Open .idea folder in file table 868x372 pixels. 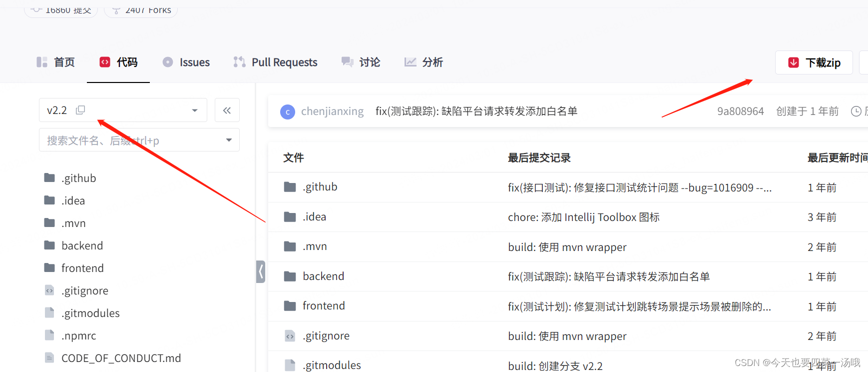[314, 216]
